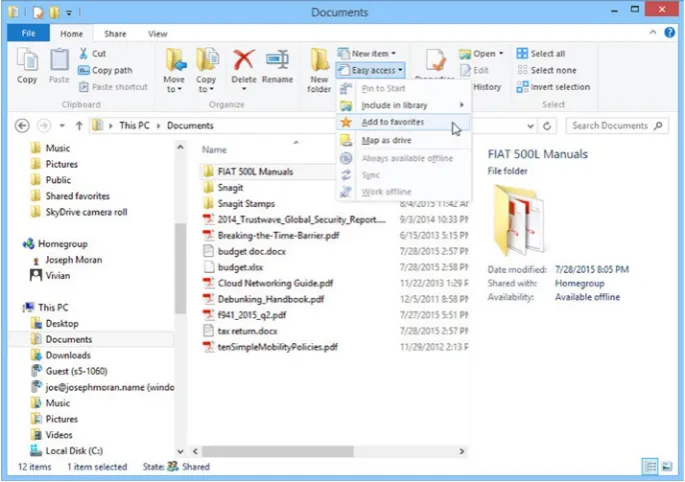Open the New item dropdown

pyautogui.click(x=367, y=53)
